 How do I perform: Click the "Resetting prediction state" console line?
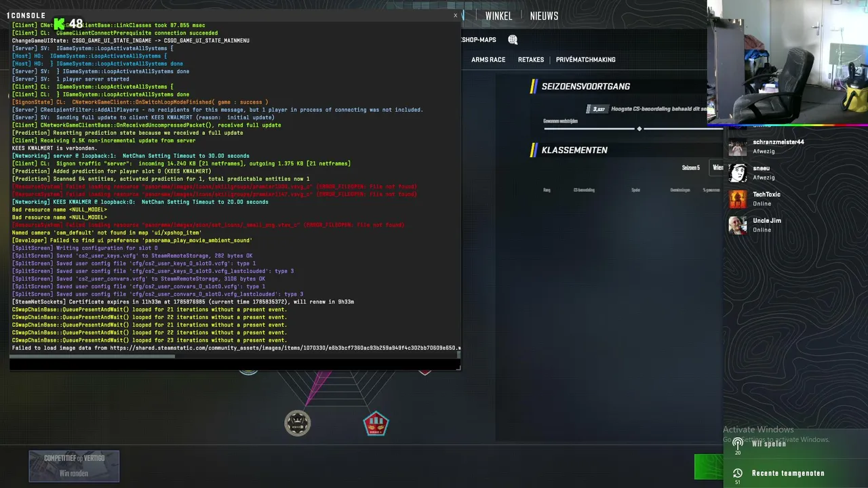(127, 133)
